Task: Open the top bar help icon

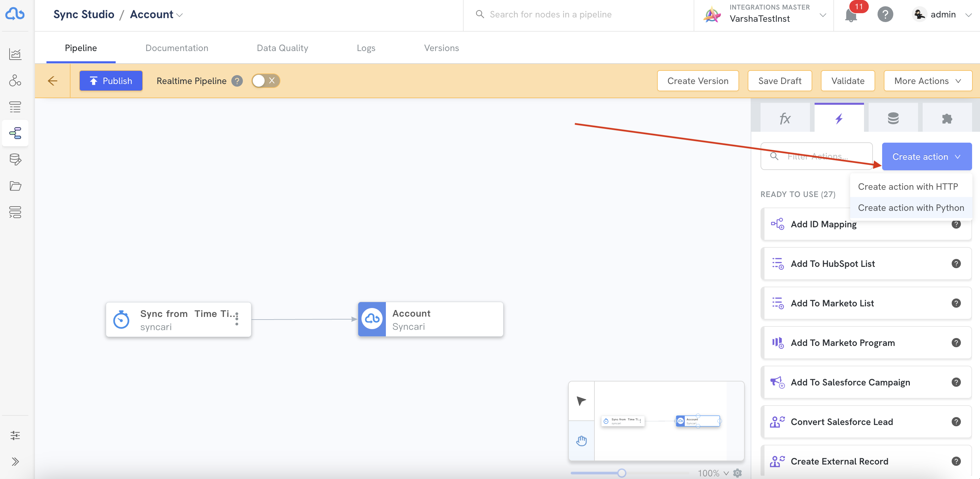Action: [x=885, y=14]
